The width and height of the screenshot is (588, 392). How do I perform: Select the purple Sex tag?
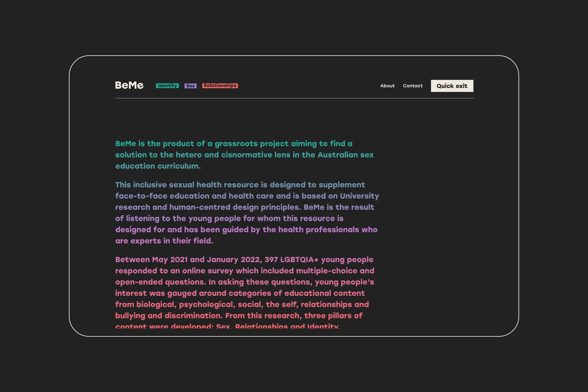(x=191, y=86)
